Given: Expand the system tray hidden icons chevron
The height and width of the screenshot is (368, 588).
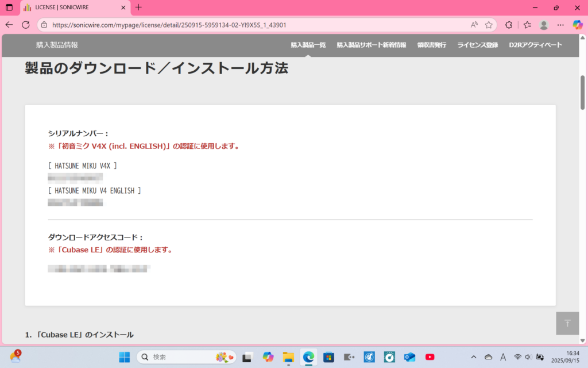Looking at the screenshot, I should point(474,357).
